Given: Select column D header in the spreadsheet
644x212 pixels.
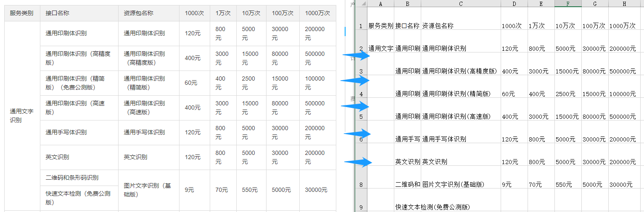Looking at the screenshot, I should coord(514,3).
